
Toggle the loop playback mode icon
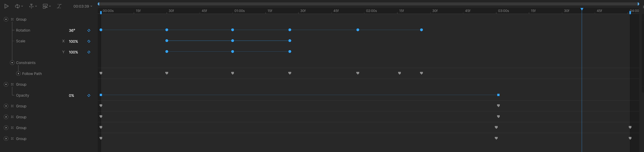(17, 6)
